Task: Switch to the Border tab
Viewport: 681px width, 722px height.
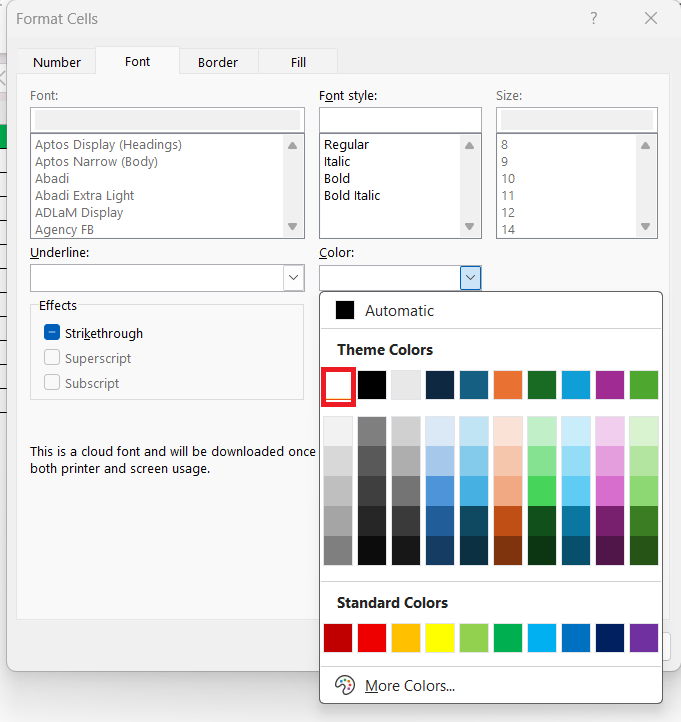Action: [218, 62]
